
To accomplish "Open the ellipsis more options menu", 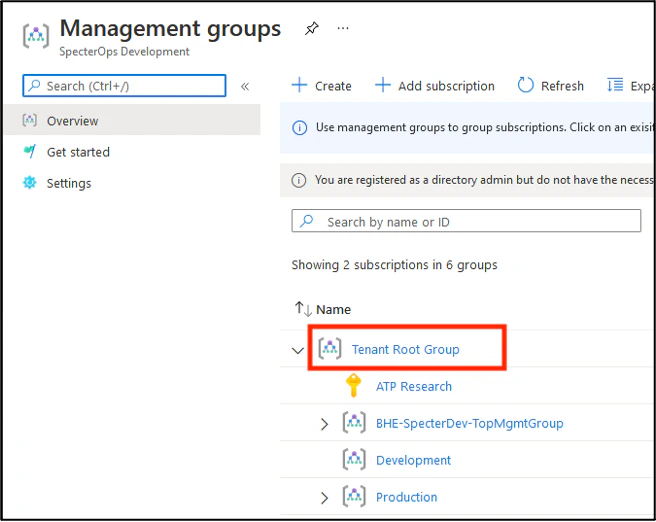I will (343, 29).
